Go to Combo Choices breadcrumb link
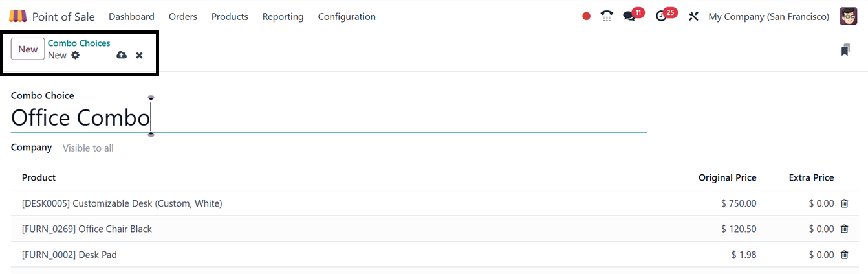 [x=79, y=43]
